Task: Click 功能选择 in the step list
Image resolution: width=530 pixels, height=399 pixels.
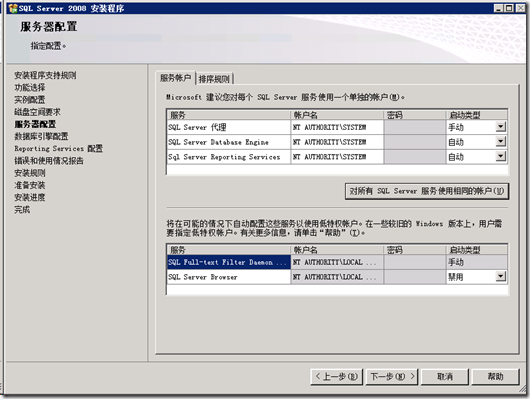Action: [x=30, y=88]
